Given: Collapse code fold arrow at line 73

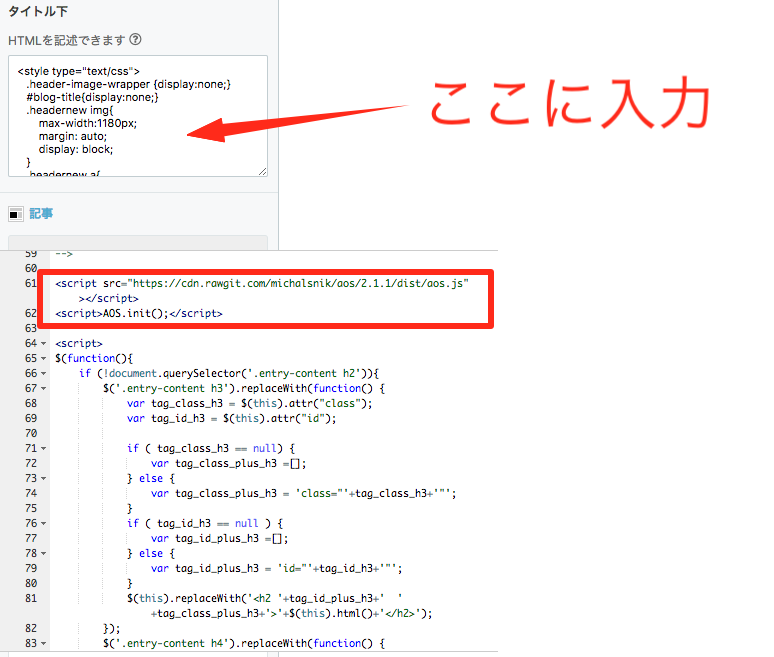Looking at the screenshot, I should 43,478.
